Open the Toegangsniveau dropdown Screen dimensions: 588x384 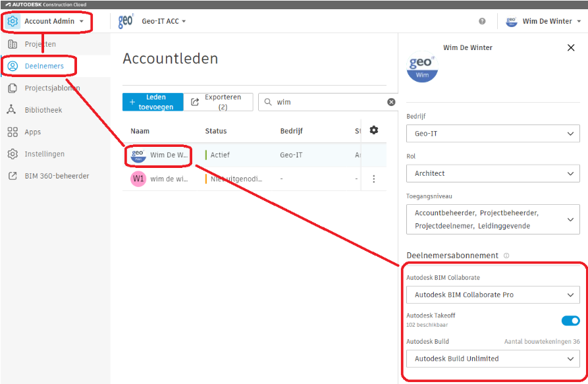493,219
